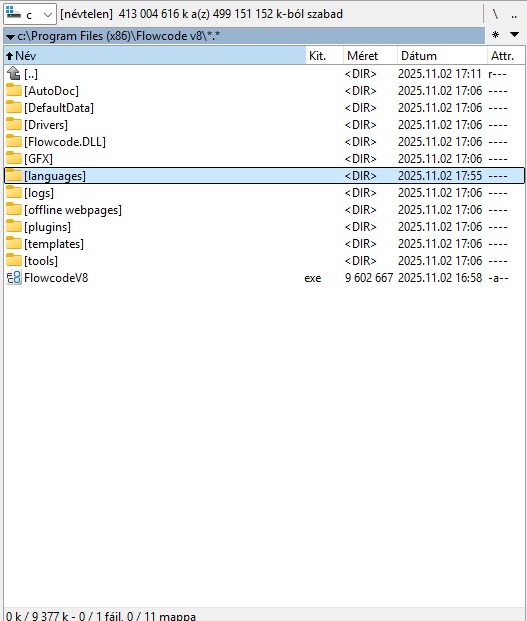Screen dimensions: 527x621
Task: Click the AutoDoc folder icon
Action: click(x=13, y=91)
